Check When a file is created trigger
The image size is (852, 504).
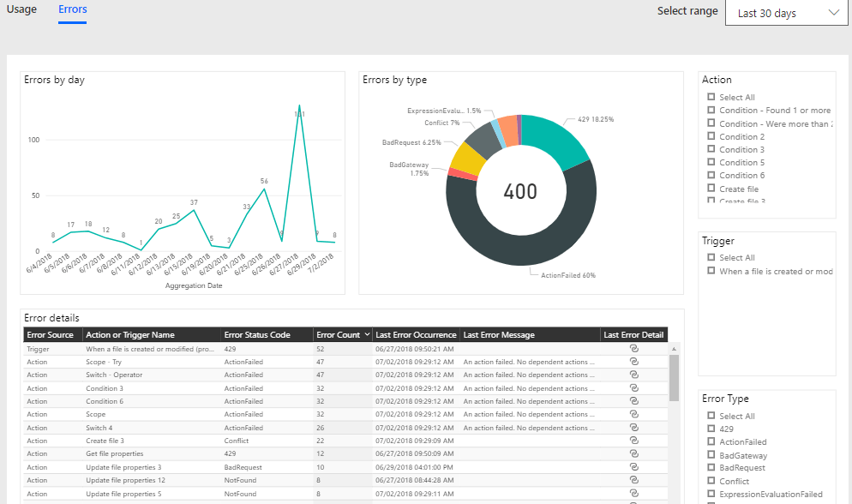711,271
